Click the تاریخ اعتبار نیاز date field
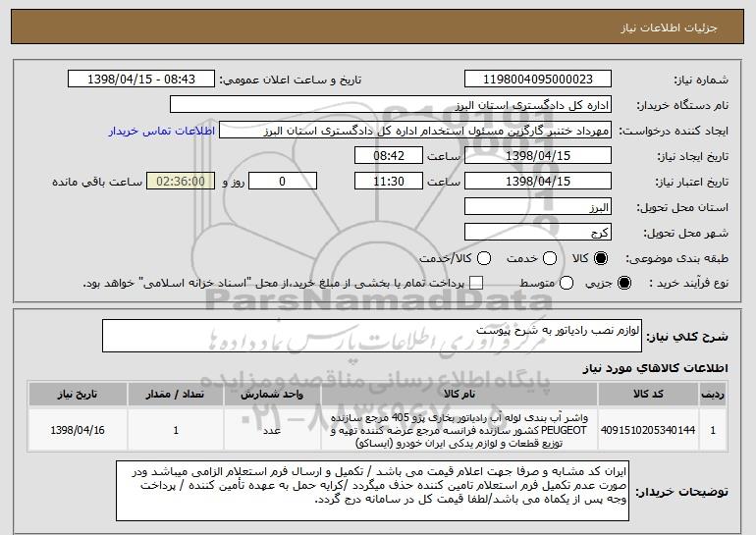756x535 pixels. point(538,182)
